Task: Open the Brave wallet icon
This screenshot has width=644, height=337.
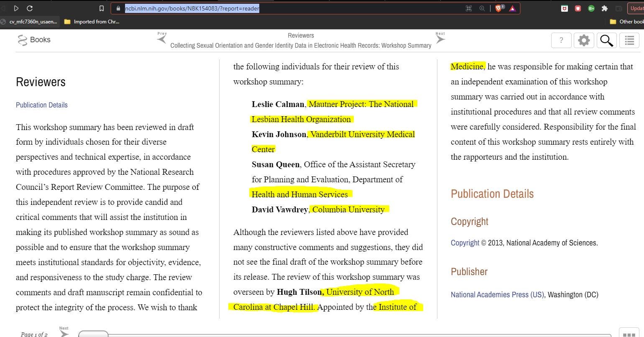Action: [x=619, y=8]
